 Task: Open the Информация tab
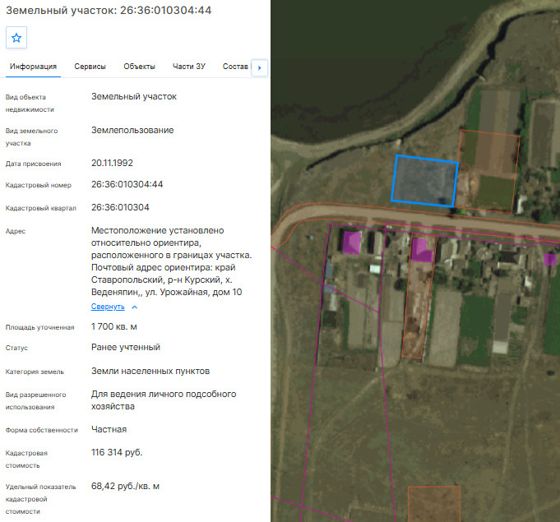point(33,66)
